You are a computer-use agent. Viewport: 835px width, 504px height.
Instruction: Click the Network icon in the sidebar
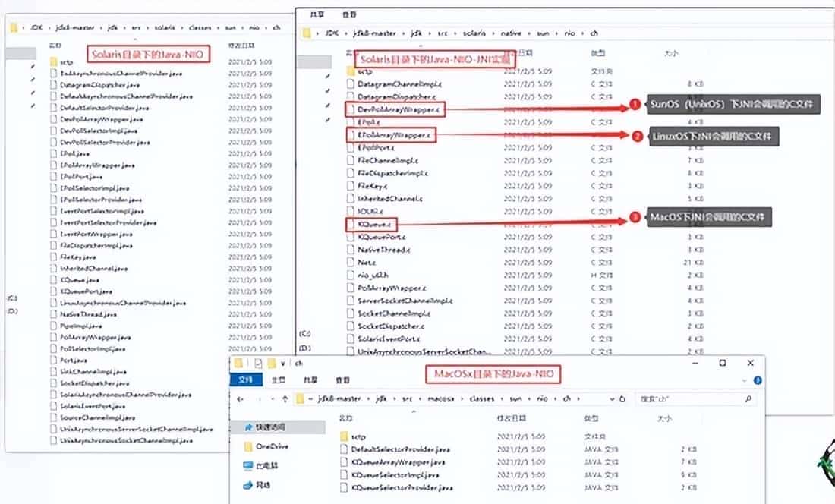[248, 485]
